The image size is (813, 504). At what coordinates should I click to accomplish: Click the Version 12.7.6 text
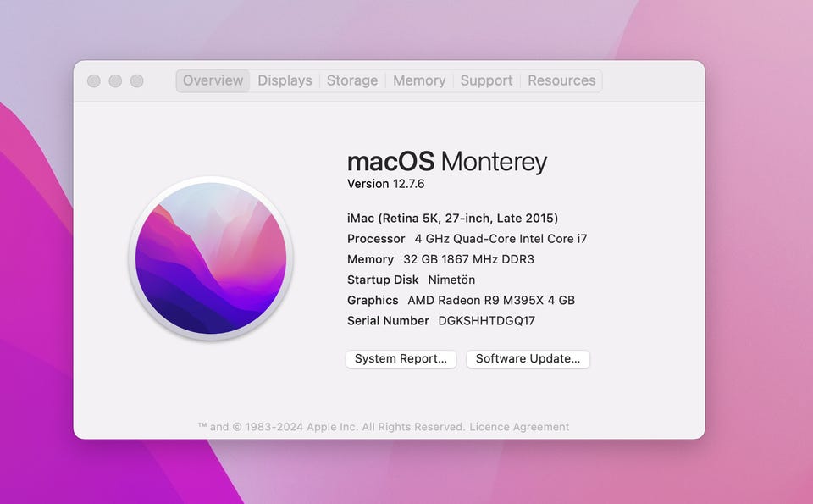point(386,184)
